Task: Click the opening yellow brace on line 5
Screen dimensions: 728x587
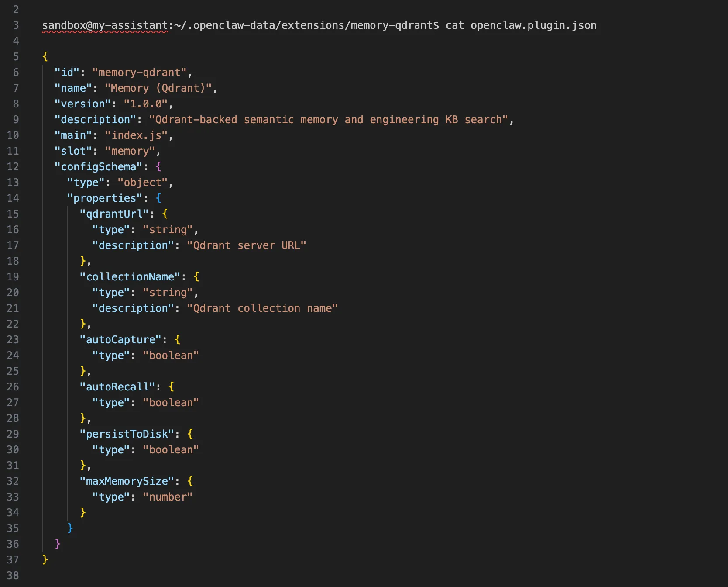Action: (45, 57)
